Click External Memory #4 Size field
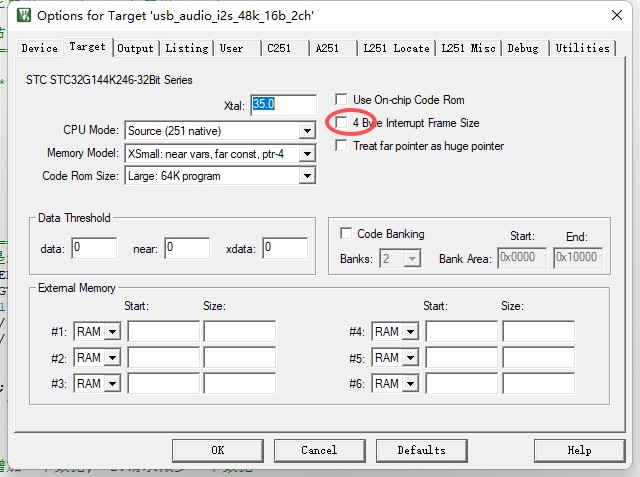Viewport: 640px width, 477px height. click(539, 331)
